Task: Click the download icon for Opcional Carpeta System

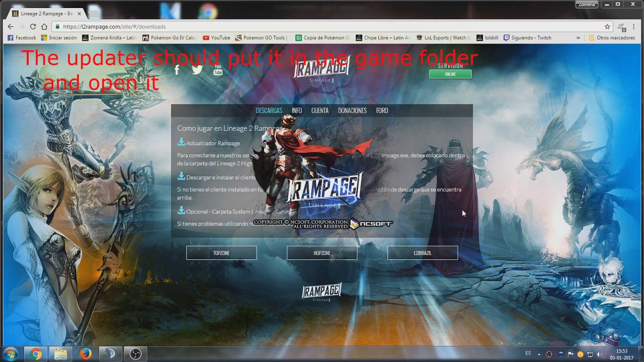Action: point(181,211)
